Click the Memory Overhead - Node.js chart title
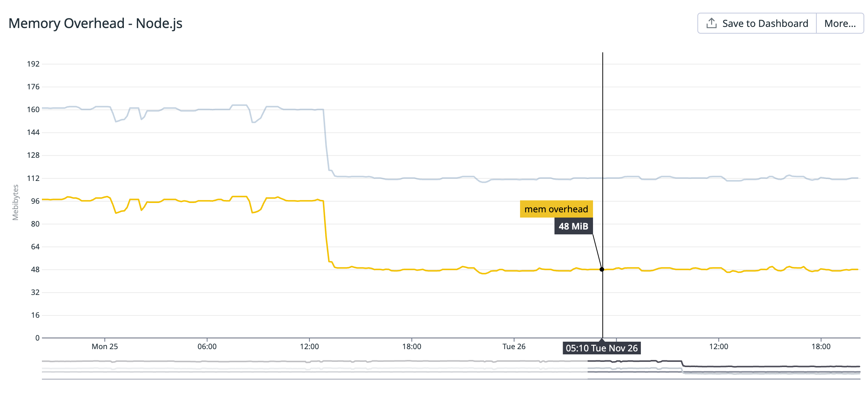This screenshot has height=394, width=868. click(95, 23)
